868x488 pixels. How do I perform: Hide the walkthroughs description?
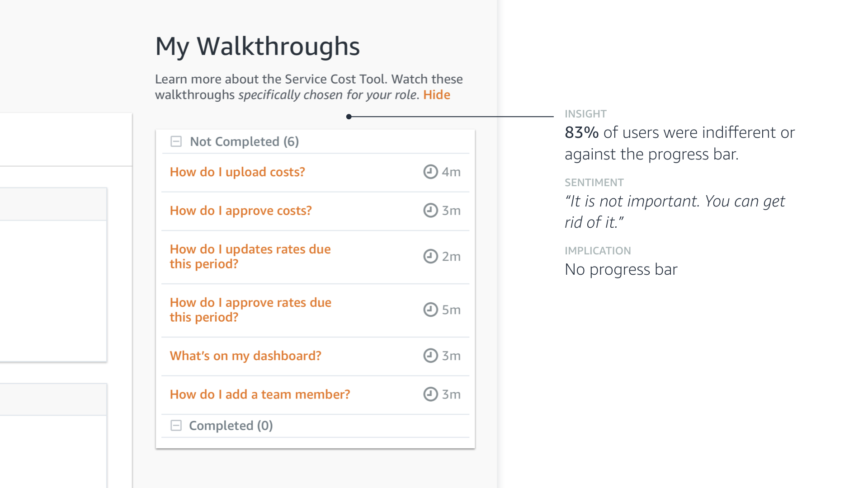436,95
